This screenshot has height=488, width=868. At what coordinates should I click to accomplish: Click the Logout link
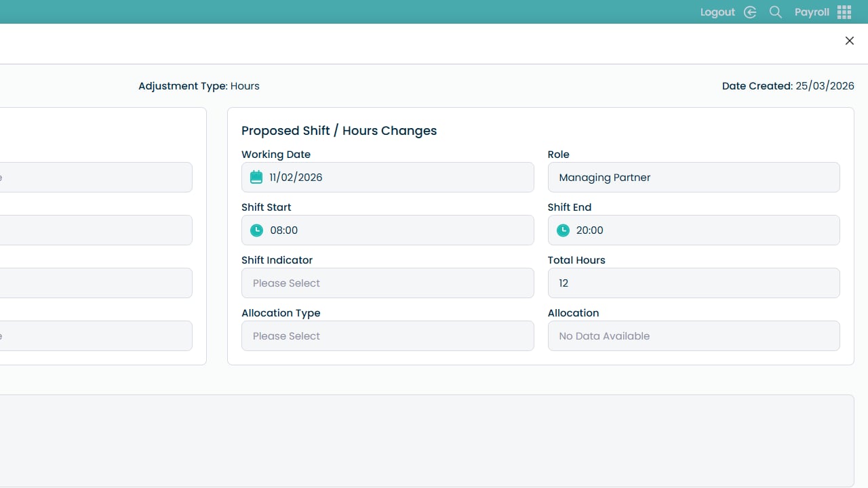pos(717,12)
